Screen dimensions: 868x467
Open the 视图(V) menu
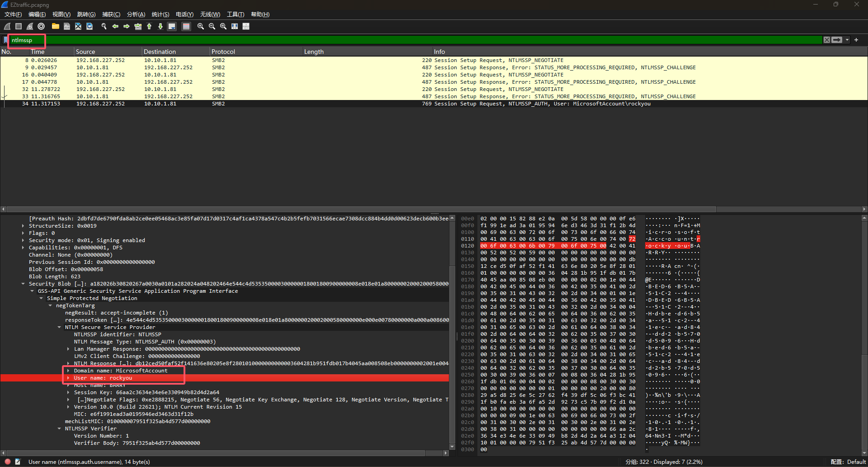point(61,14)
